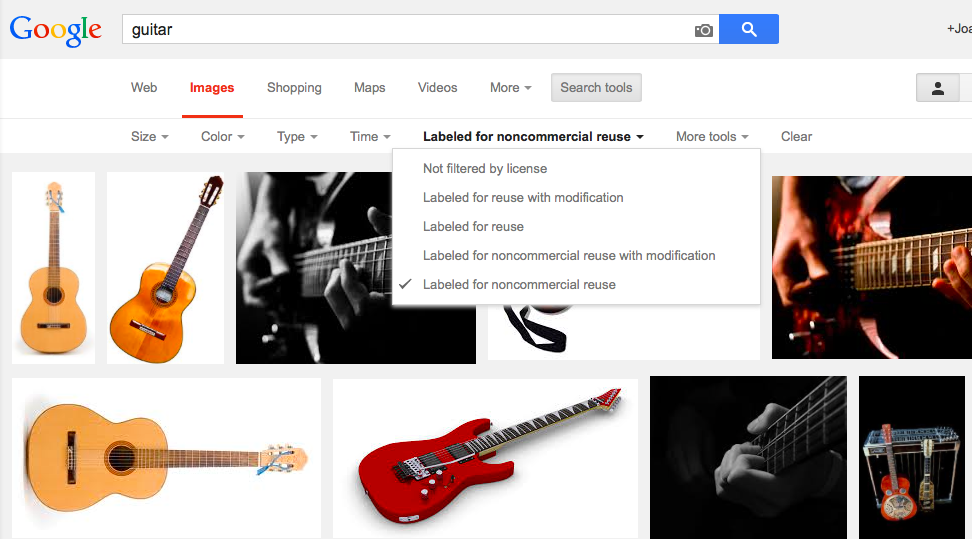
Task: Click the blue magnifying glass search button
Action: click(748, 29)
